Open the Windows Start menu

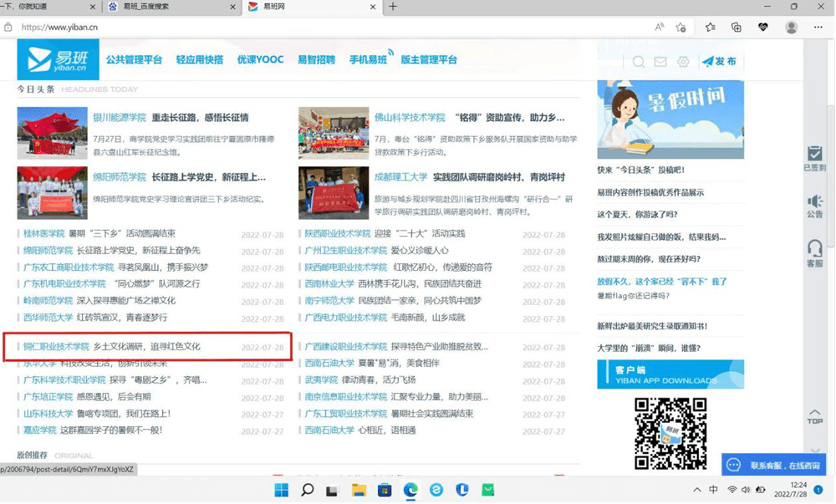pyautogui.click(x=282, y=490)
